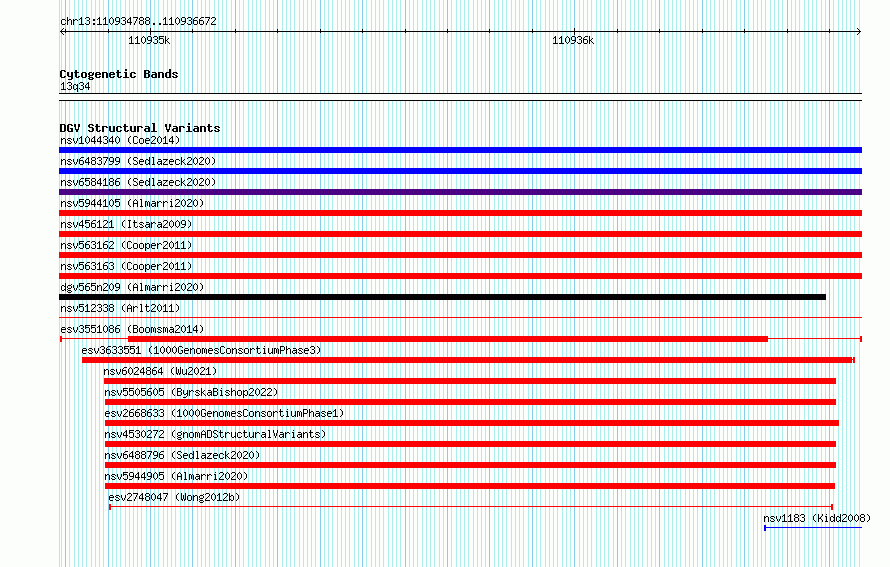The width and height of the screenshot is (890, 567).
Task: Click the red bar under nsv456121
Action: point(460,234)
